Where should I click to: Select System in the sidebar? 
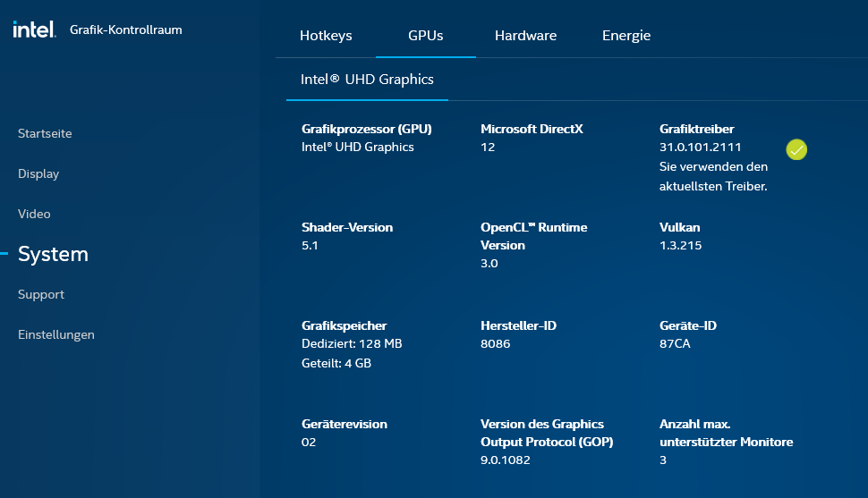[53, 254]
